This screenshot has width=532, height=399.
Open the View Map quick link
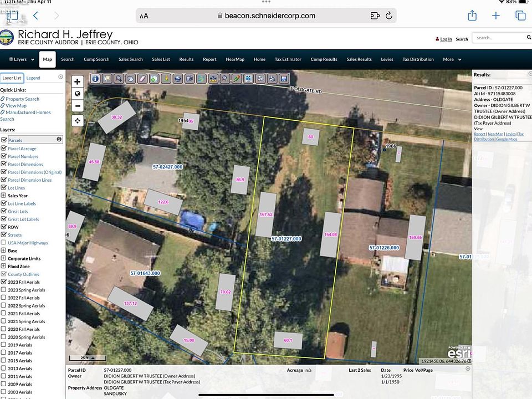click(x=16, y=106)
